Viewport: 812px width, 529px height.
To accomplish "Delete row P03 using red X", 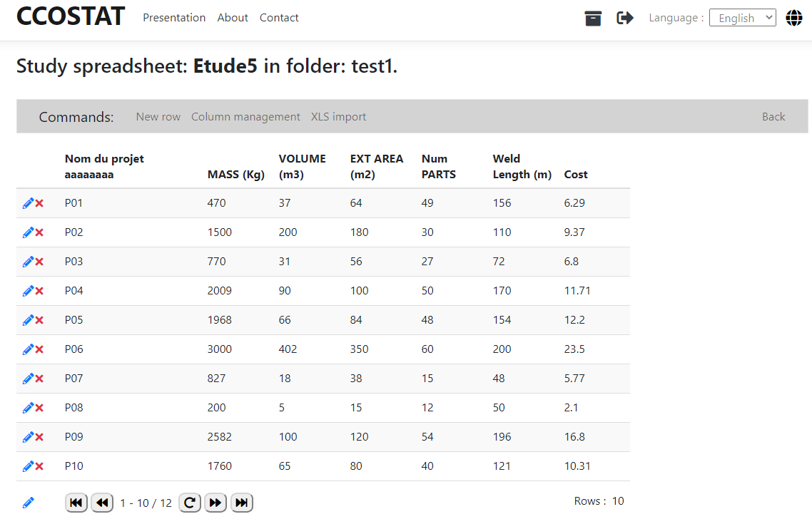I will [40, 262].
